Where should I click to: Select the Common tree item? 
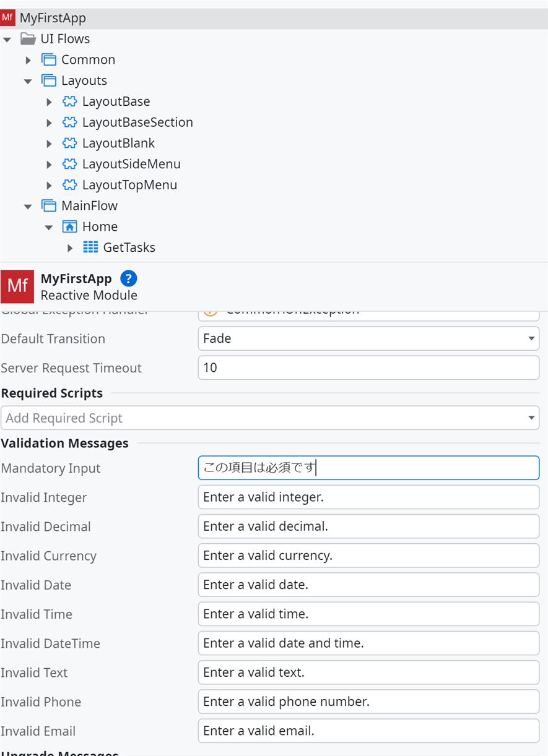click(88, 60)
